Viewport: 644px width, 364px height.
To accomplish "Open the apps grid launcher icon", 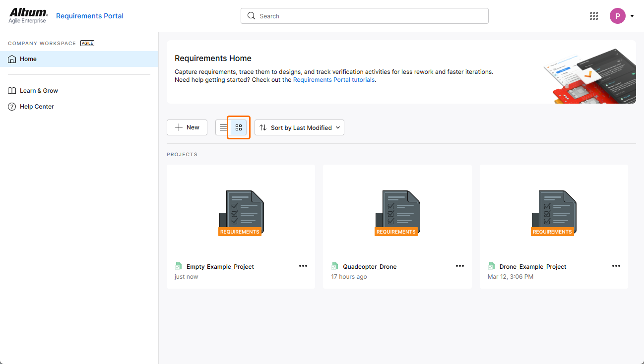I will pyautogui.click(x=594, y=16).
